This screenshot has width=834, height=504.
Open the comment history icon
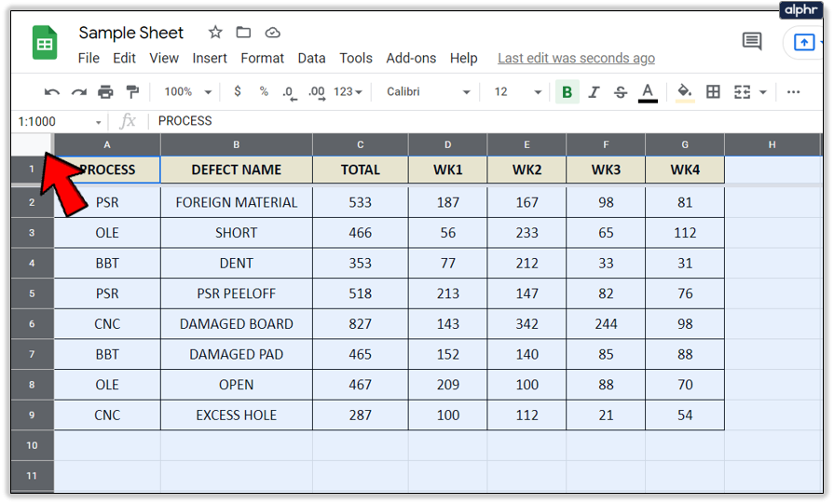point(751,41)
